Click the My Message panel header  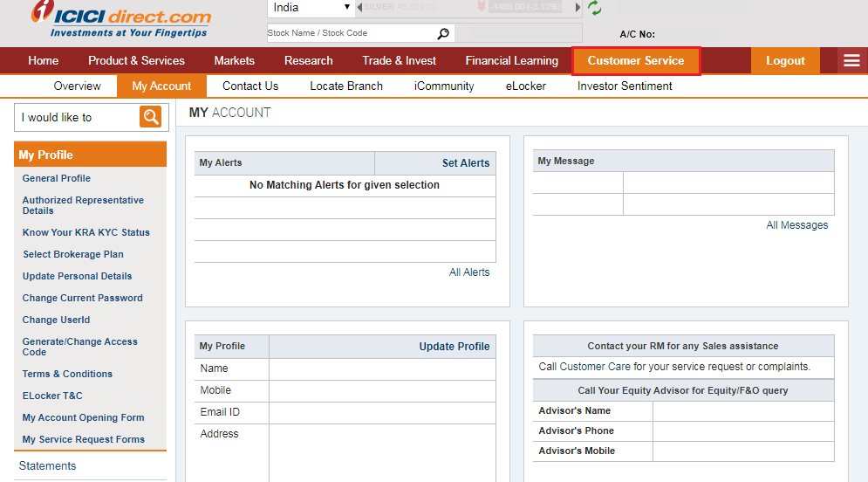coord(683,161)
